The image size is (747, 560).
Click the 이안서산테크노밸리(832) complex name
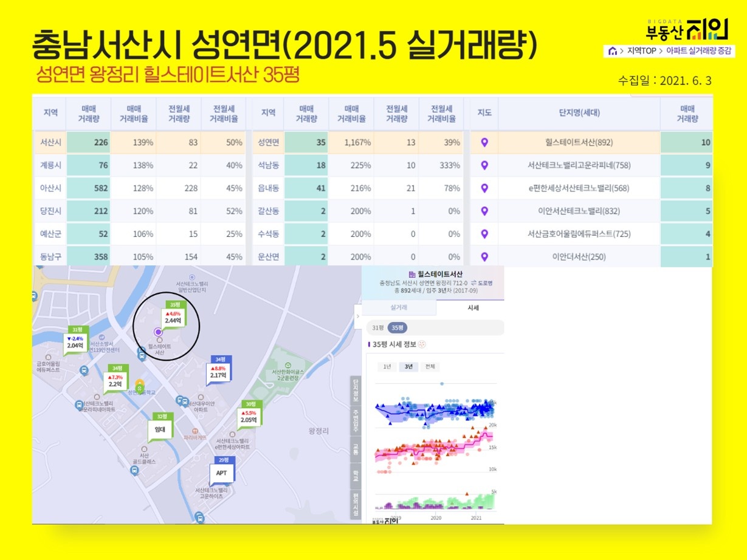(x=579, y=211)
